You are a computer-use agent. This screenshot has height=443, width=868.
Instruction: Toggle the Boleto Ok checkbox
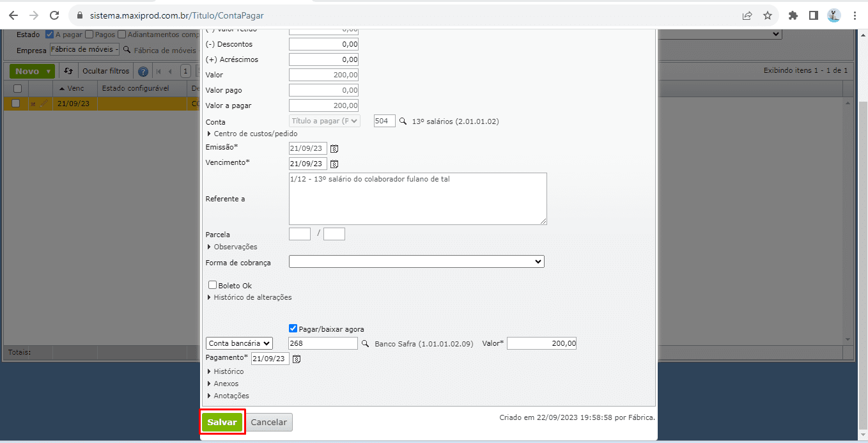click(x=213, y=285)
